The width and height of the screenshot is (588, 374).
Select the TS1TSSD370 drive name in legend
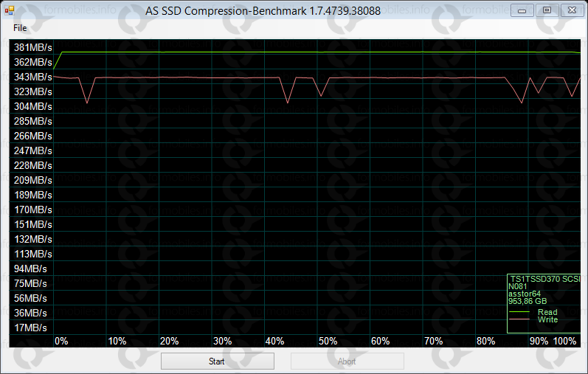pyautogui.click(x=544, y=279)
